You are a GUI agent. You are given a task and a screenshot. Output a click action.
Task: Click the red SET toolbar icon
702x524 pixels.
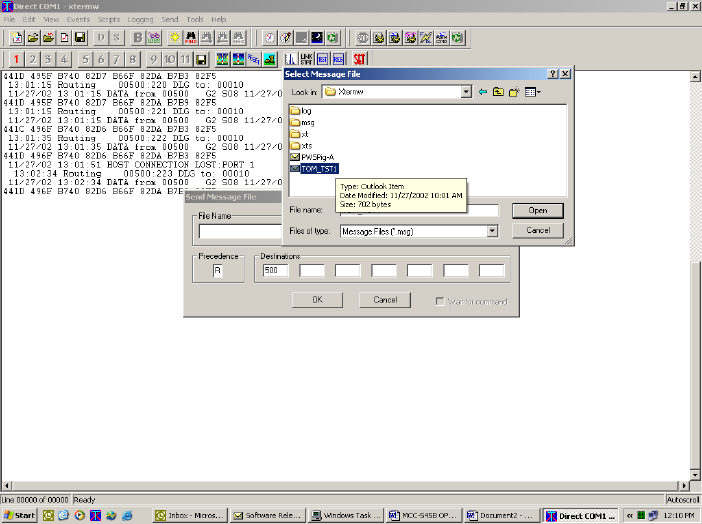pos(360,59)
